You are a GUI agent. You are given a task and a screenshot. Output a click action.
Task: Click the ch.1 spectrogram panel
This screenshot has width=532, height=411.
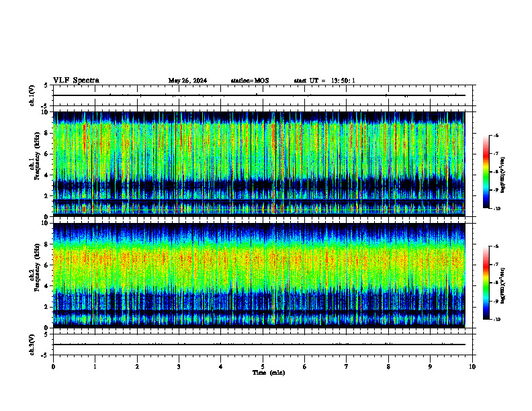point(259,164)
